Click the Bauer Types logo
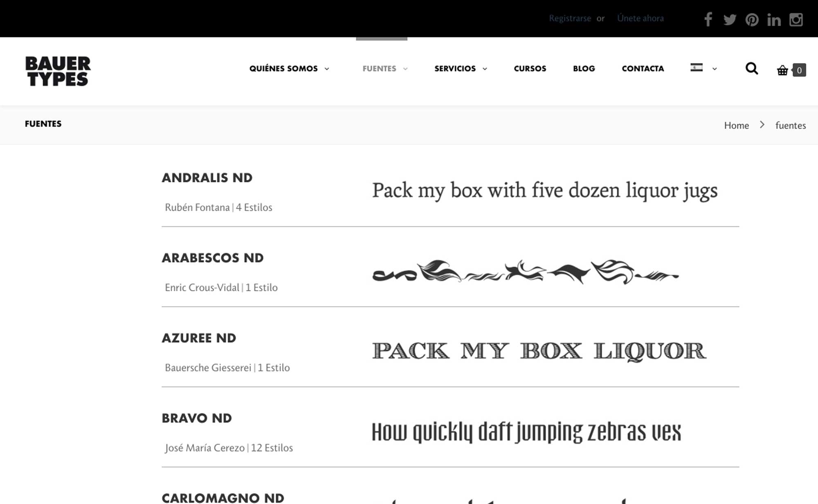 tap(58, 71)
